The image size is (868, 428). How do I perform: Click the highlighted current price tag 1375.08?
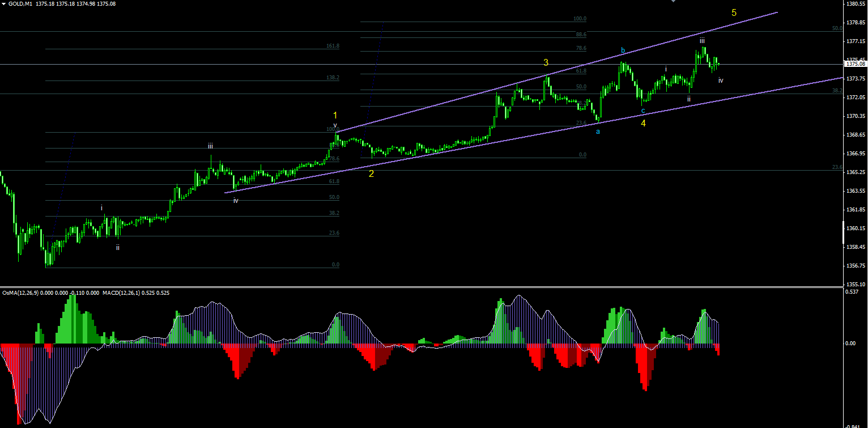tap(854, 64)
